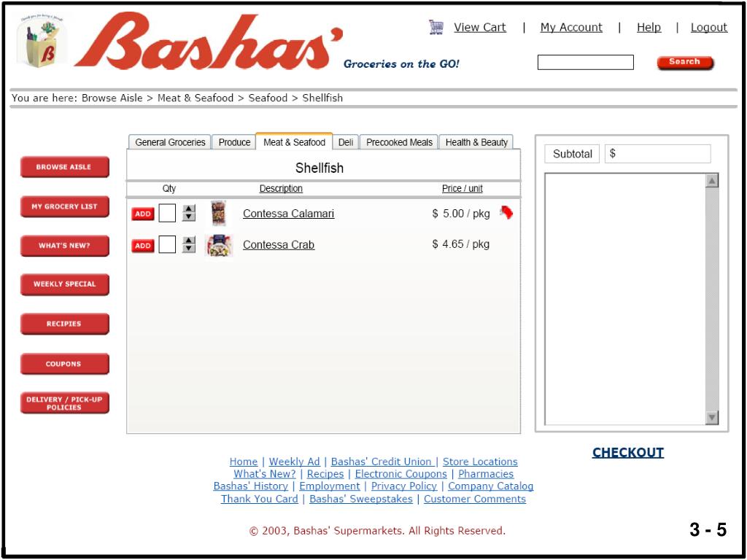This screenshot has height=560, width=747.
Task: Click 'Seafood' in the breadcrumb trail
Action: pos(268,98)
